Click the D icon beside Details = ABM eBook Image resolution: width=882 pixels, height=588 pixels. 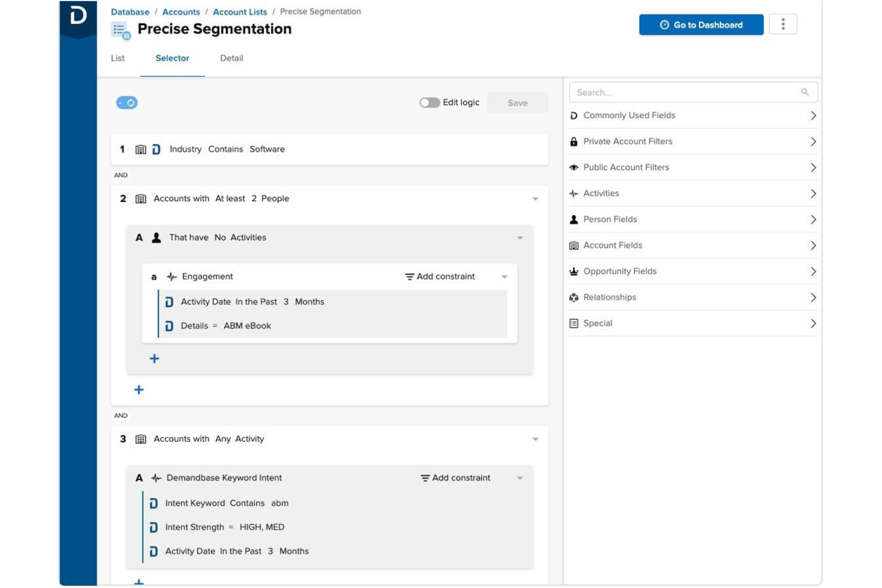click(169, 326)
